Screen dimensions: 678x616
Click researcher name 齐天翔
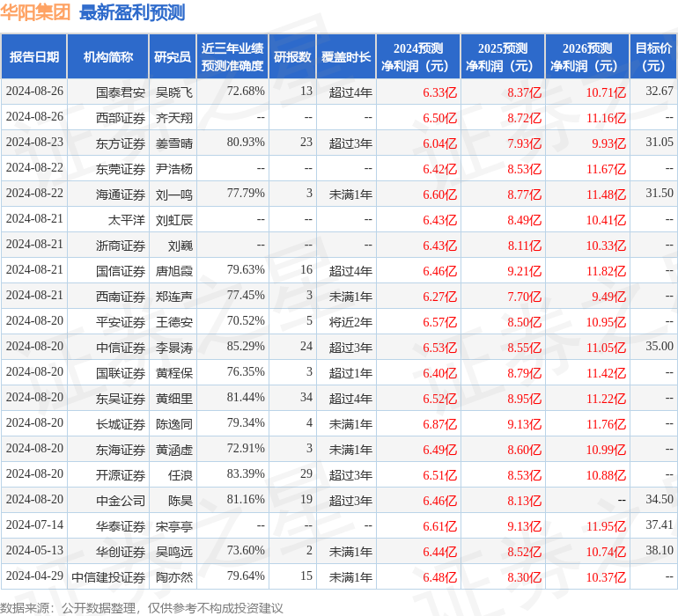click(x=174, y=118)
